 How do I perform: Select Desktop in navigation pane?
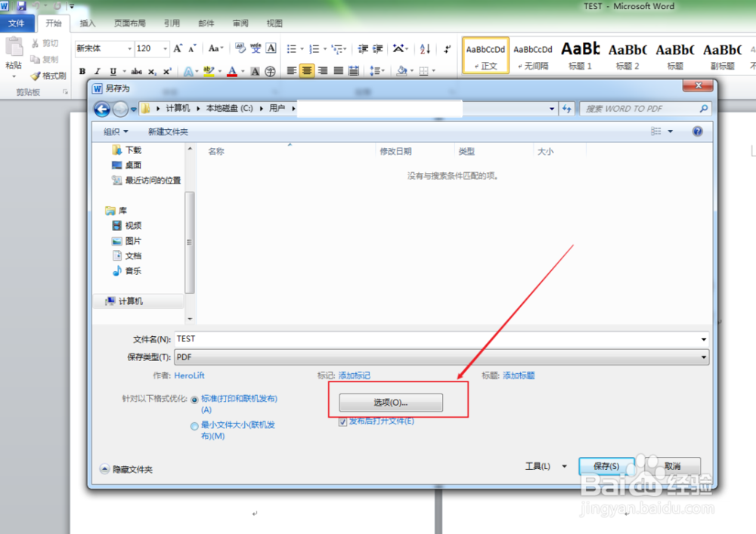[127, 165]
